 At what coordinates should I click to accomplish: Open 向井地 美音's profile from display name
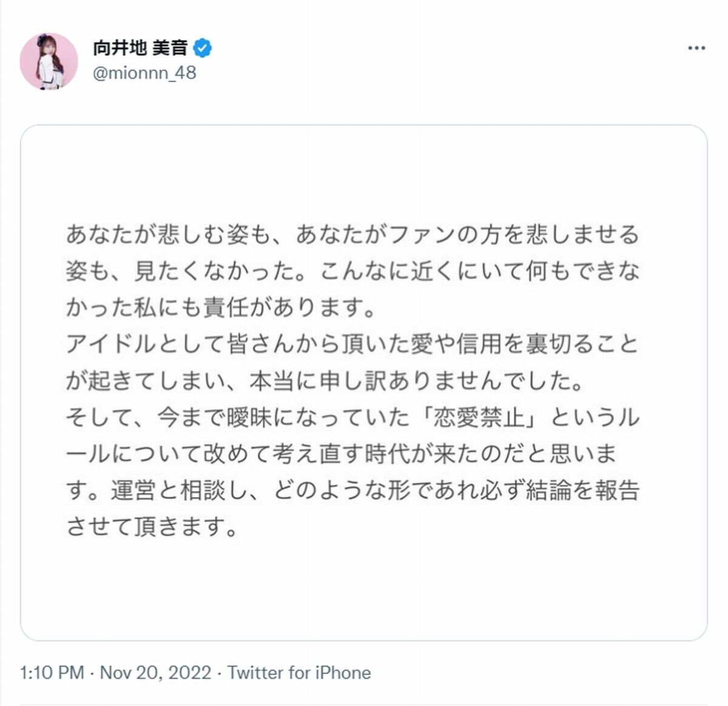click(x=141, y=47)
